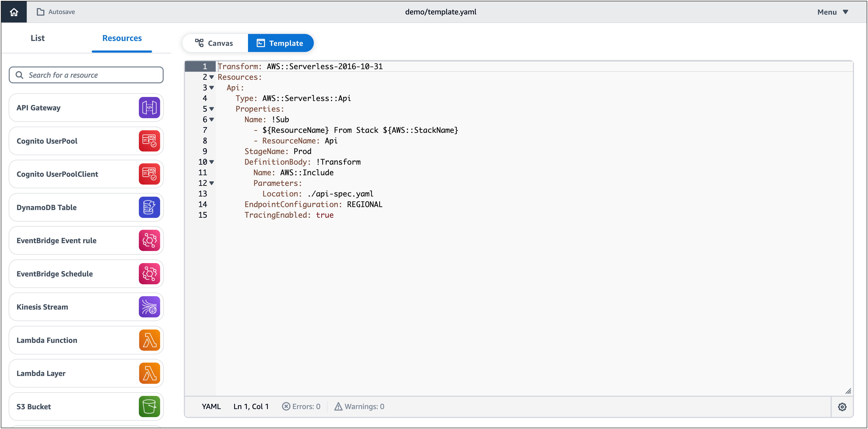Click inside the resource search field
868x429 pixels.
pyautogui.click(x=86, y=75)
